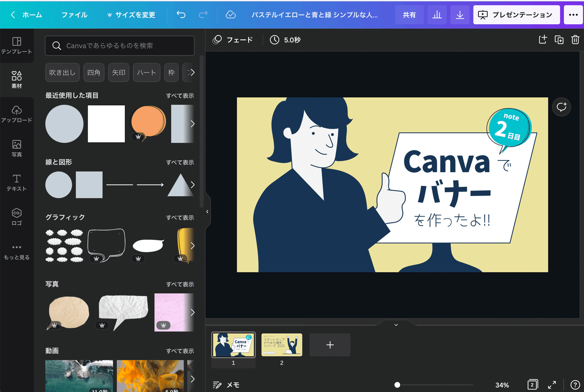Show more filter chips arrow
Screen dimensions: 584x392
coord(192,72)
